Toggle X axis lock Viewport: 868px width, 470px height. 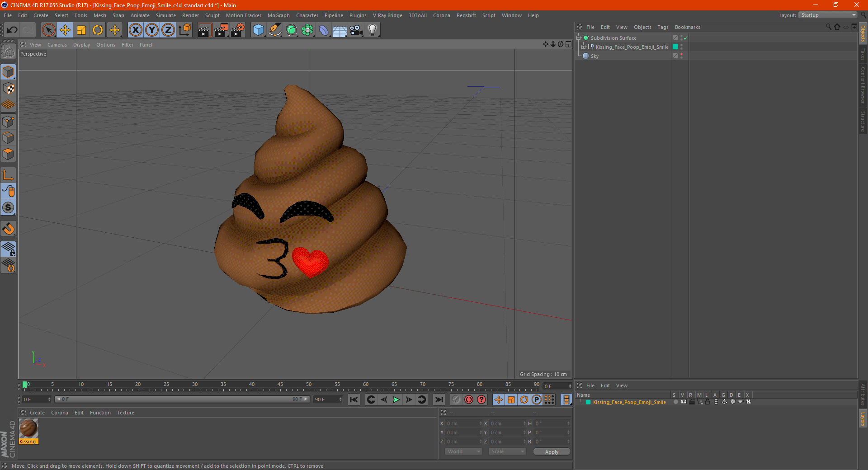click(135, 30)
